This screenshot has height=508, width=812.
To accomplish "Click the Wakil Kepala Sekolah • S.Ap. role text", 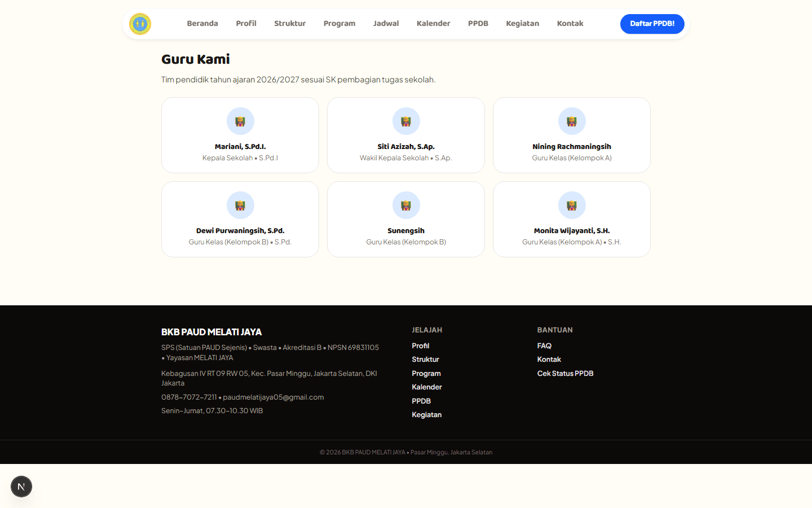I will coord(406,158).
